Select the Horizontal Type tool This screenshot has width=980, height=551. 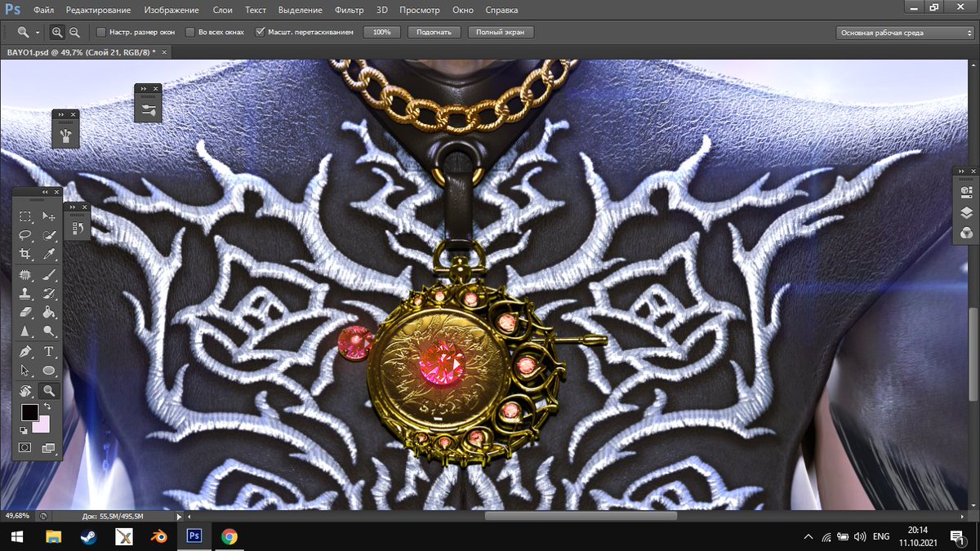coord(49,352)
